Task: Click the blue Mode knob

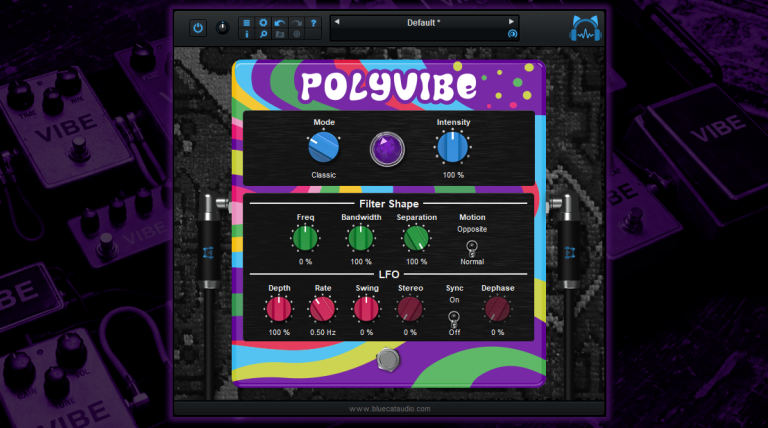Action: click(323, 147)
